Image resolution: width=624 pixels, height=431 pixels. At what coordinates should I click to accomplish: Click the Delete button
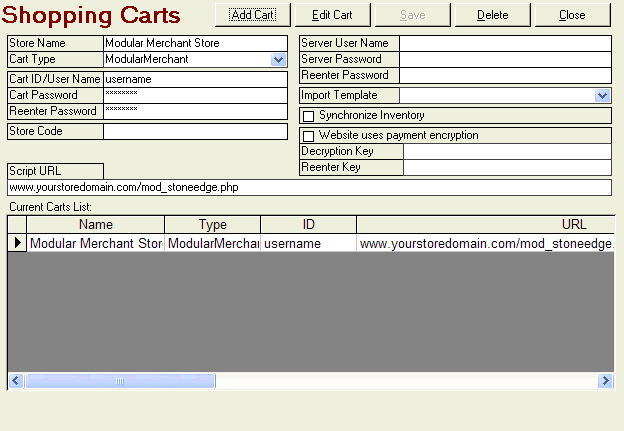[493, 15]
